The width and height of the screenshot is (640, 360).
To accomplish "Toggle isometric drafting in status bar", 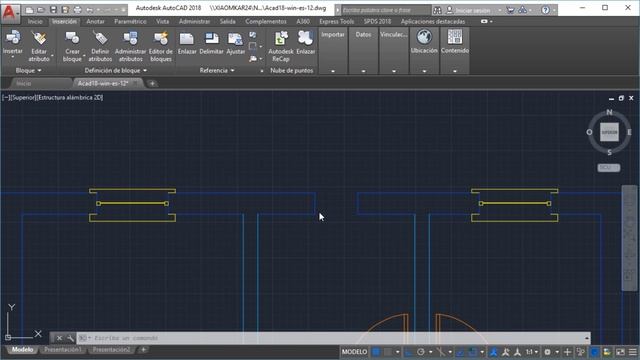I will pos(440,352).
